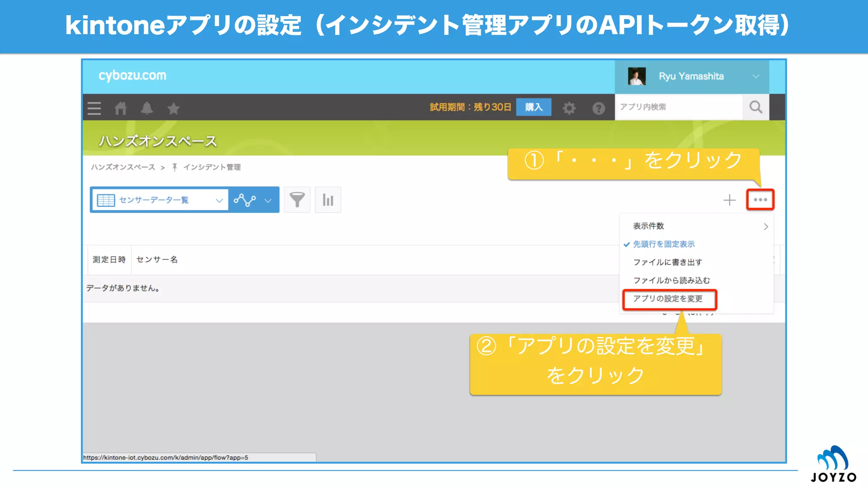This screenshot has height=488, width=868.
Task: Click the 試用期間：残り30日 notice
Action: tap(470, 107)
